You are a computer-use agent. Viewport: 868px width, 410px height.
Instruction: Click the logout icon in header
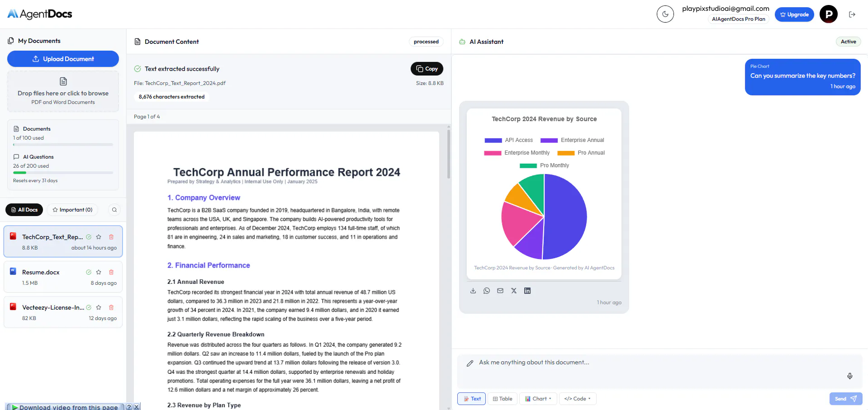tap(852, 14)
